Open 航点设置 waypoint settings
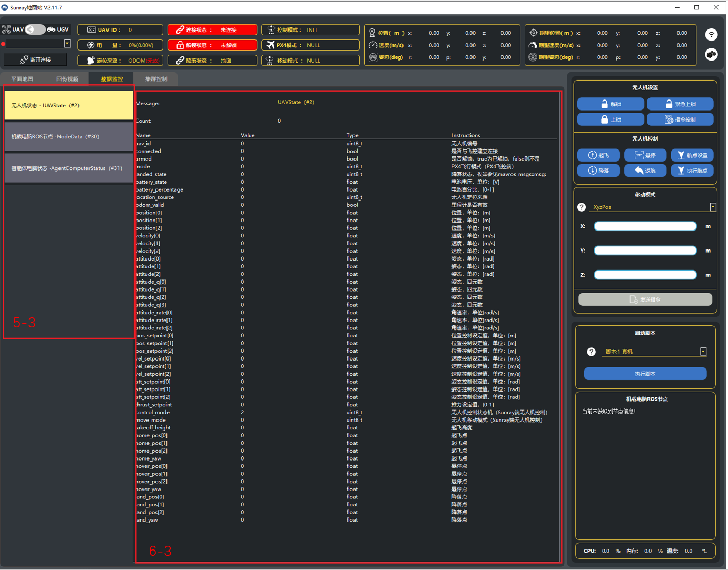Image resolution: width=728 pixels, height=570 pixels. point(692,155)
